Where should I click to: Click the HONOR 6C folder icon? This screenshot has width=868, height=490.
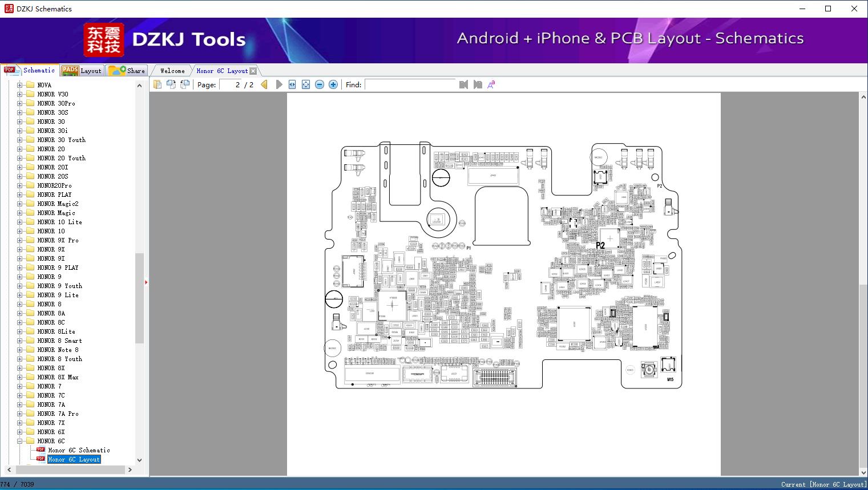(30, 441)
